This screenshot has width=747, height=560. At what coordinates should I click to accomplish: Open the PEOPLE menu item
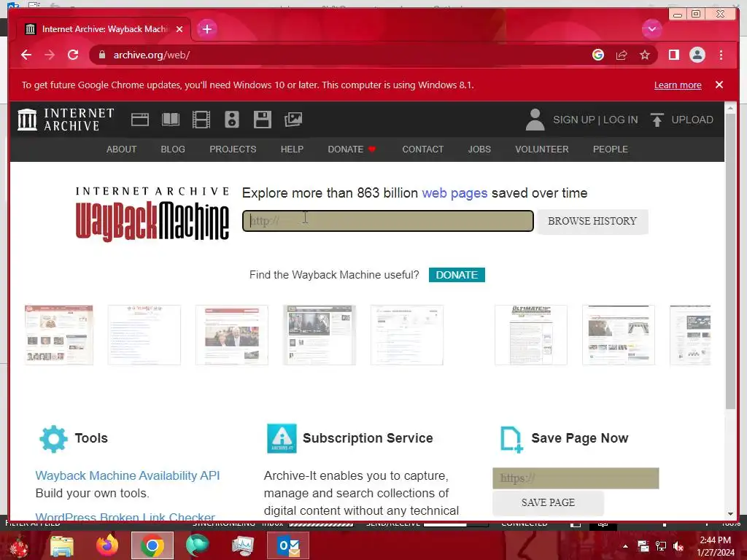pos(611,149)
